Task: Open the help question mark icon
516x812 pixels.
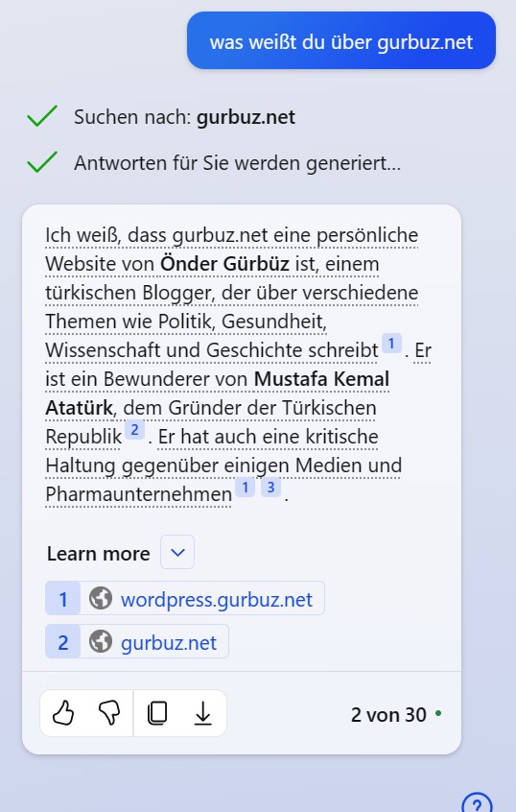Action: point(477,802)
